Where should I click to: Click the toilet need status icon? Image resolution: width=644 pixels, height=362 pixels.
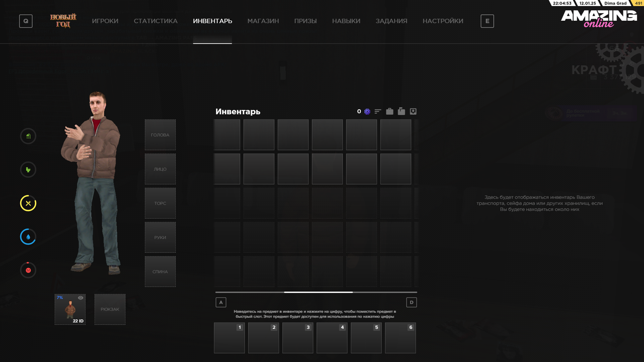pyautogui.click(x=28, y=170)
